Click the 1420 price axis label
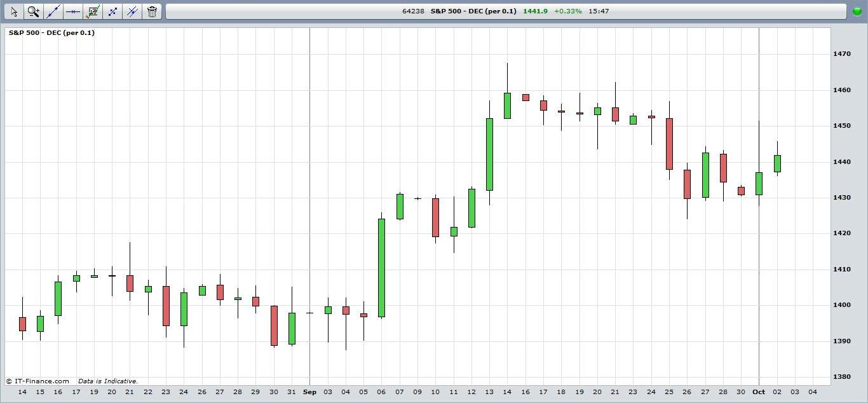 click(x=842, y=233)
